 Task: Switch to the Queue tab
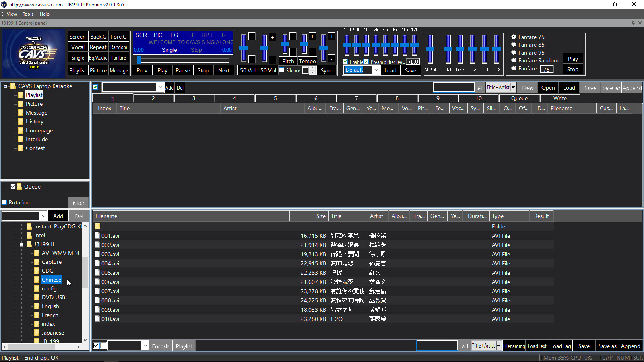(519, 98)
